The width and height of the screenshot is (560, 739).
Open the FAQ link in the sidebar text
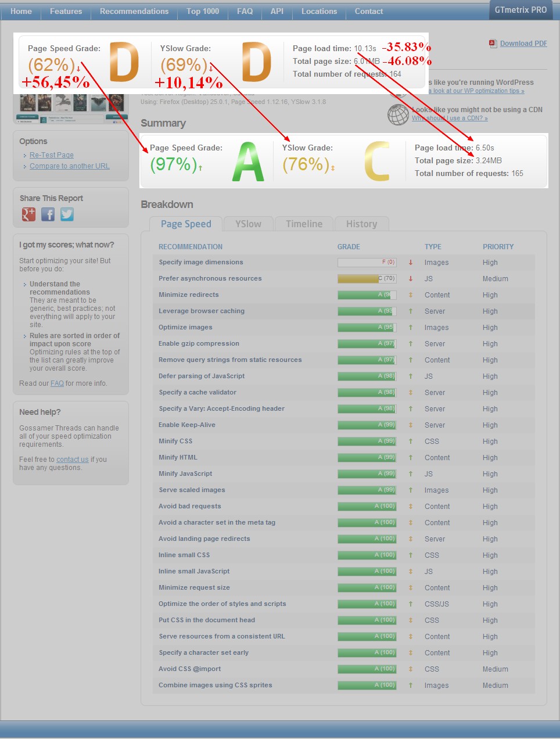(57, 383)
